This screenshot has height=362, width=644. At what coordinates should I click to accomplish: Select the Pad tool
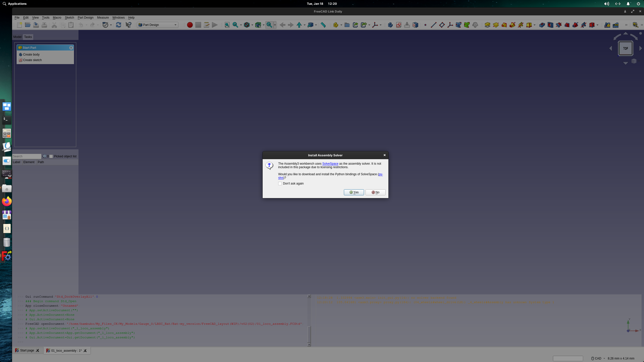pos(487,25)
